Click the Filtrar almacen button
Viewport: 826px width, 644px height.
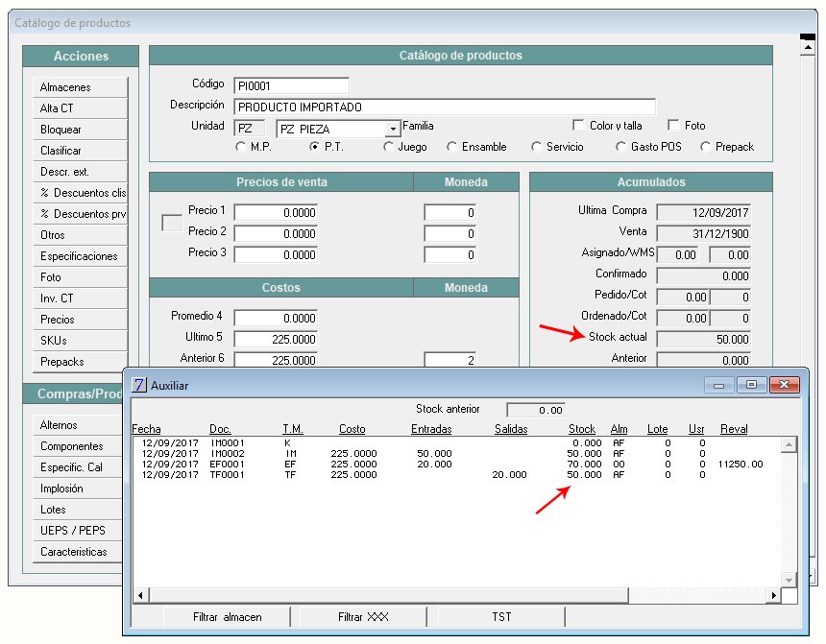227,617
